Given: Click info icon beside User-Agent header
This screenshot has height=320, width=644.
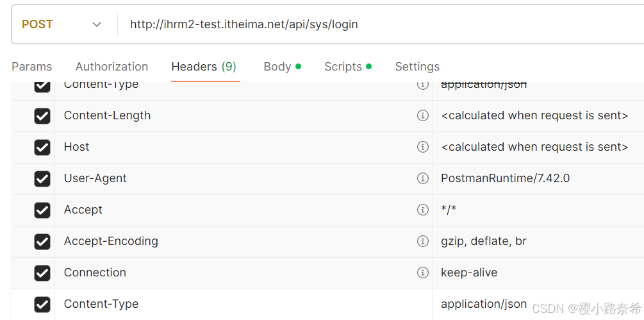Looking at the screenshot, I should click(x=422, y=178).
